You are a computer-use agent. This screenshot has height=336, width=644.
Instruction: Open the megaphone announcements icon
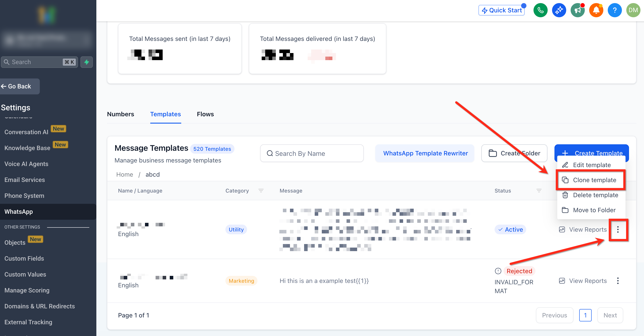coord(577,10)
